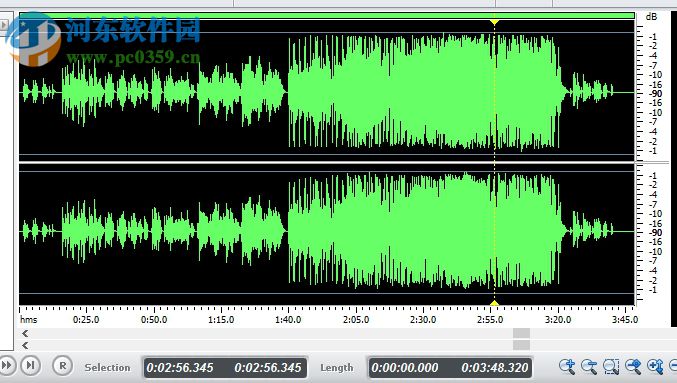Click the yellow cursor marker below the waveform

coord(494,303)
